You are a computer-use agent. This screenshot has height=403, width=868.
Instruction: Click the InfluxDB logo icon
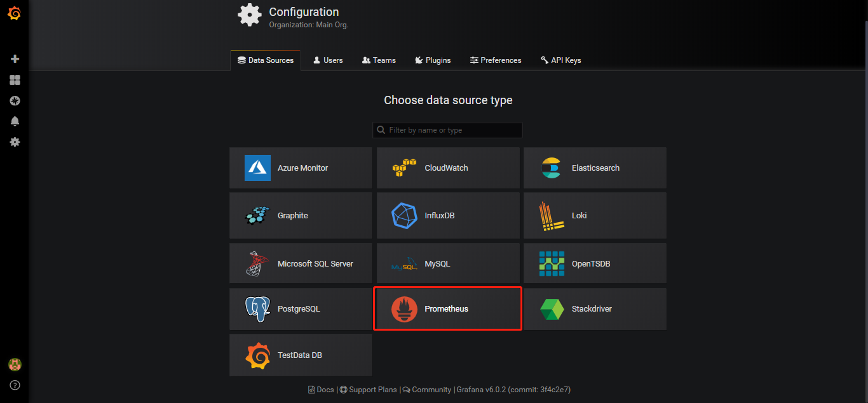(404, 216)
